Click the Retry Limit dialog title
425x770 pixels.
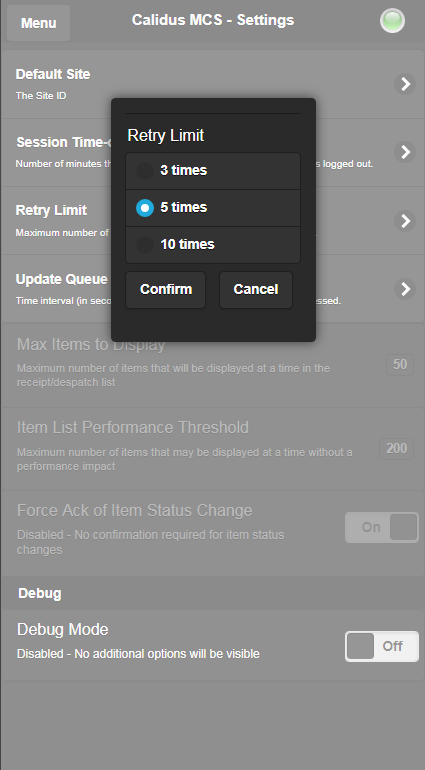coord(166,136)
